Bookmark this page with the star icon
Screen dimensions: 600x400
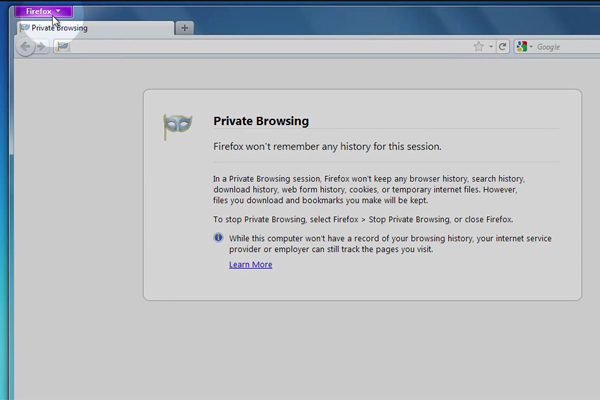click(x=478, y=47)
